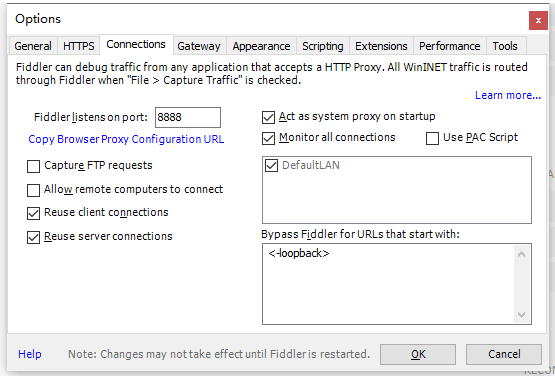Click Copy Browser Proxy Configuration URL link
The image size is (555, 376).
[126, 139]
